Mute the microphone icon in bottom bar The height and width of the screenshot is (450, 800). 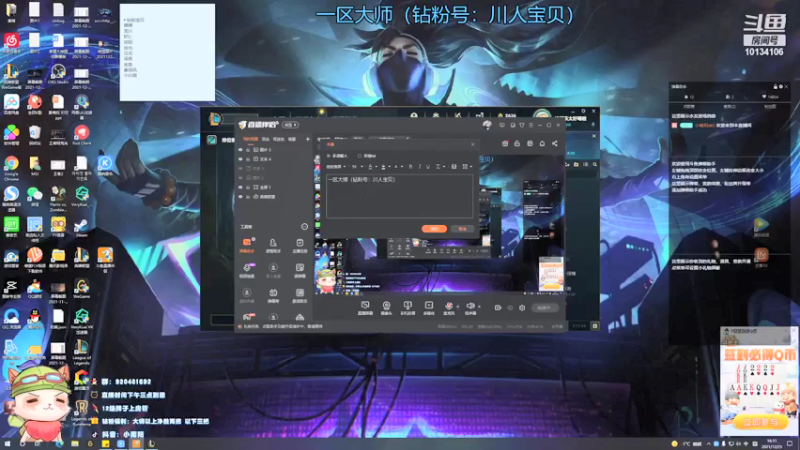[x=448, y=306]
